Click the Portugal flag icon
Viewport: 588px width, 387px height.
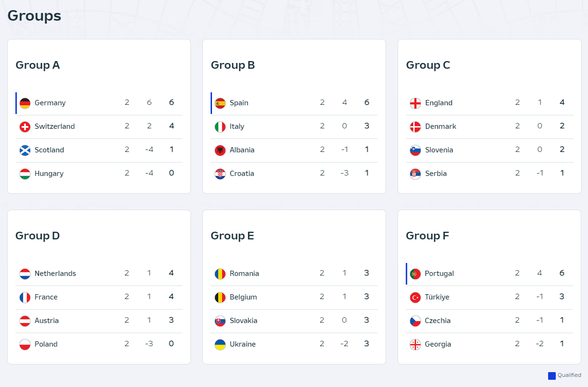(x=415, y=274)
